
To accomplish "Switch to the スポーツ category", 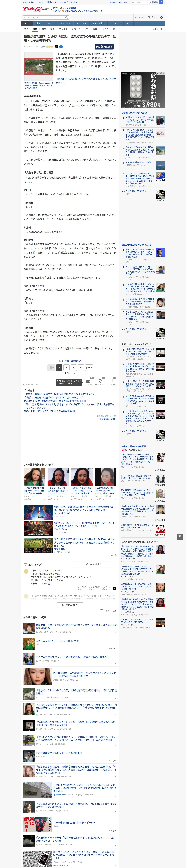I will (x=76, y=29).
